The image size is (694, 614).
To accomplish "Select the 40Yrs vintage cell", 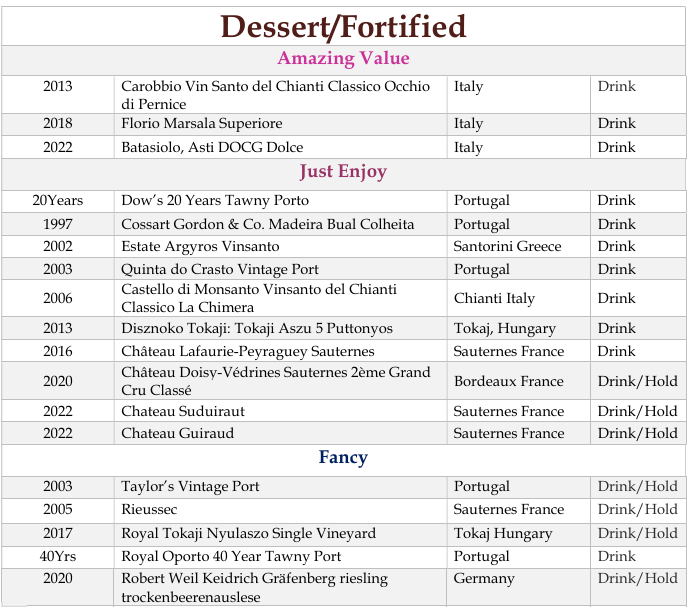I will coord(58,556).
